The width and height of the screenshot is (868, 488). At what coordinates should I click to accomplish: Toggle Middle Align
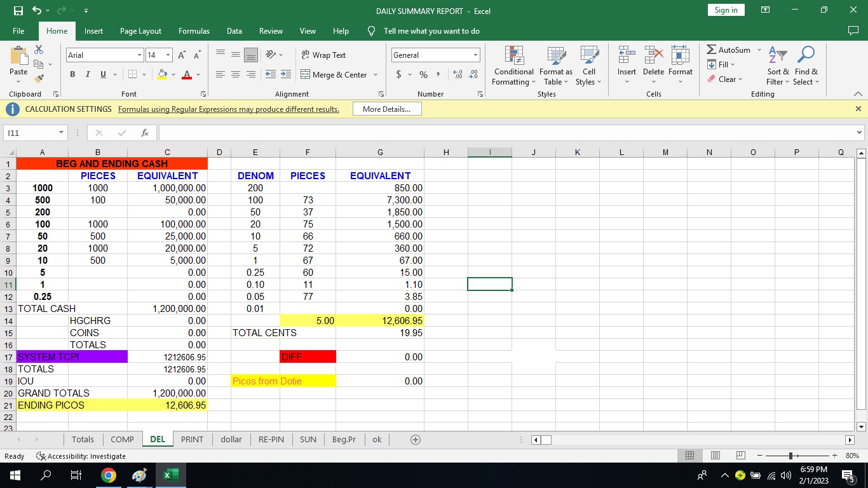click(x=236, y=55)
